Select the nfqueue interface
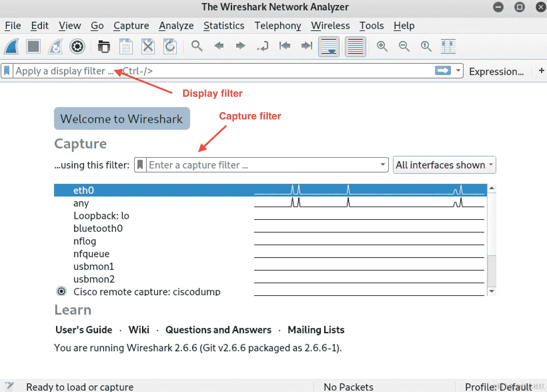This screenshot has height=392, width=547. click(x=270, y=254)
